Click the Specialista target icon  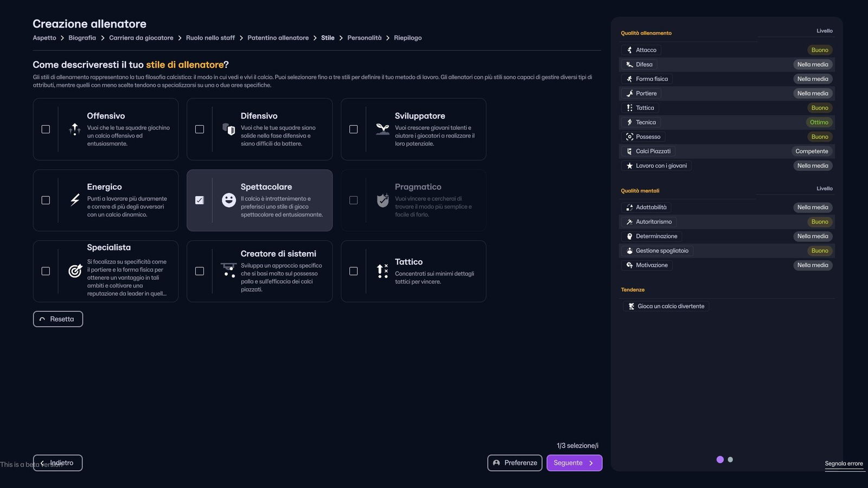(75, 271)
